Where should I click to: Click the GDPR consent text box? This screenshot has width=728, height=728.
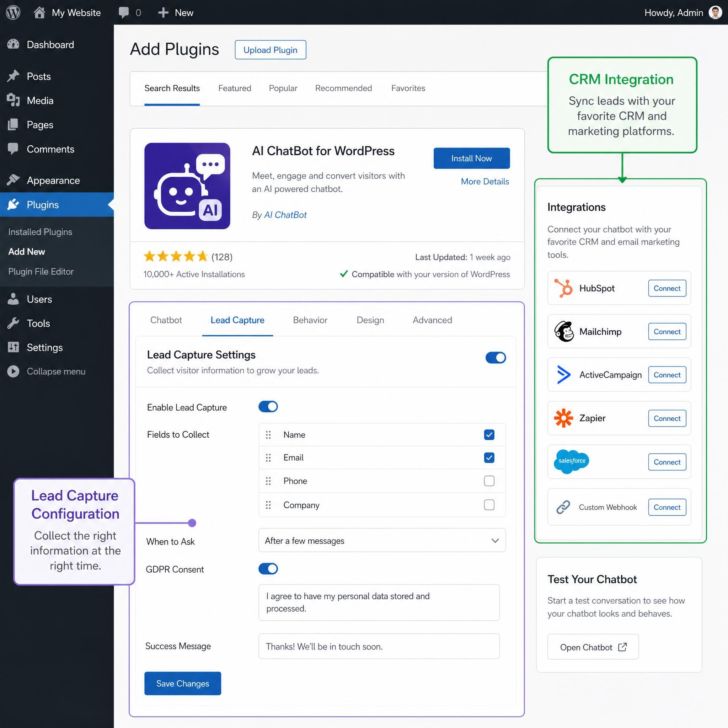click(x=379, y=602)
